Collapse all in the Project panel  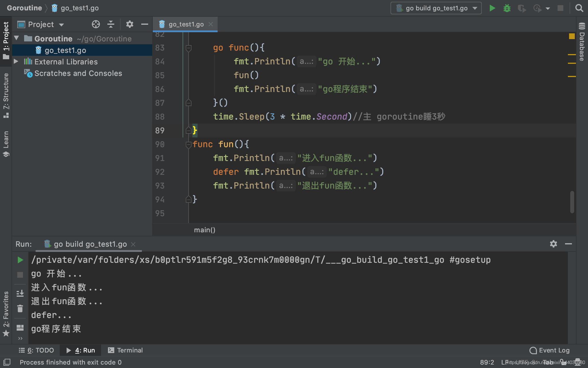pyautogui.click(x=111, y=24)
